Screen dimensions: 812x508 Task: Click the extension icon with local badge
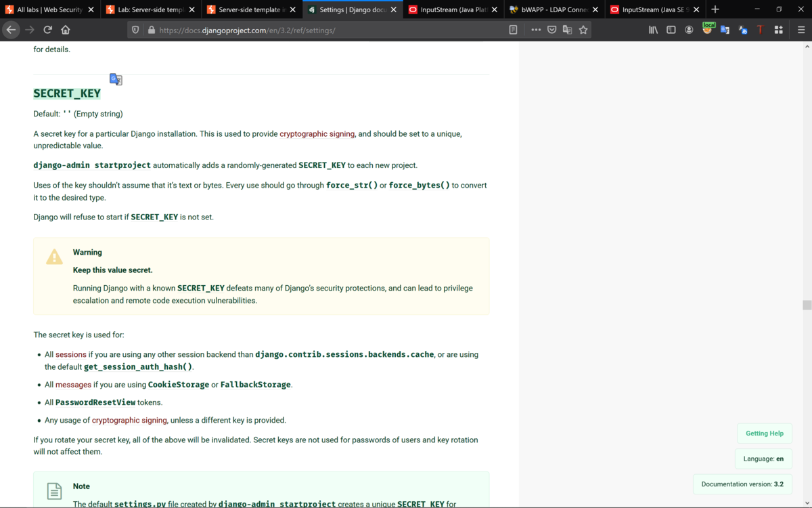[708, 29]
